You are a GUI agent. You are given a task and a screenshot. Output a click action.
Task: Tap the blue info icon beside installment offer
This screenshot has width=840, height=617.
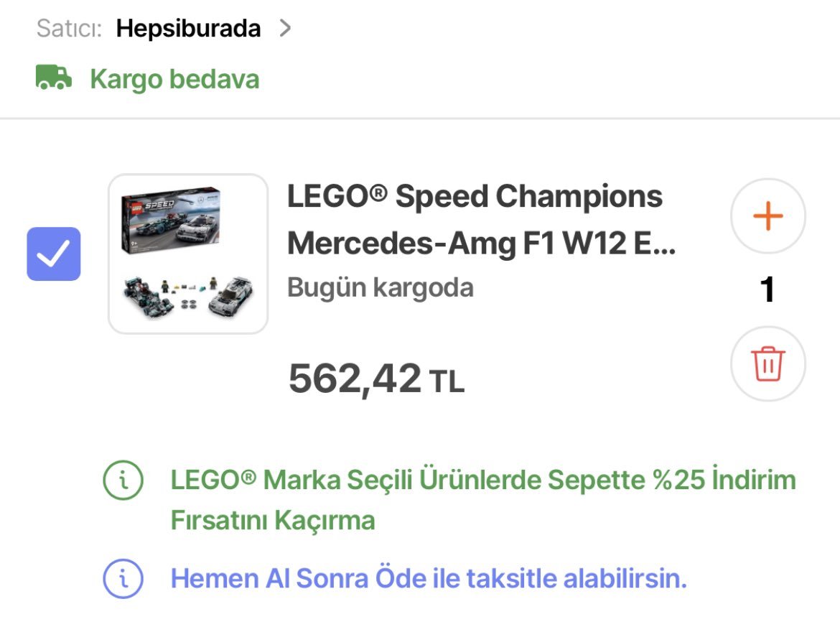click(123, 578)
